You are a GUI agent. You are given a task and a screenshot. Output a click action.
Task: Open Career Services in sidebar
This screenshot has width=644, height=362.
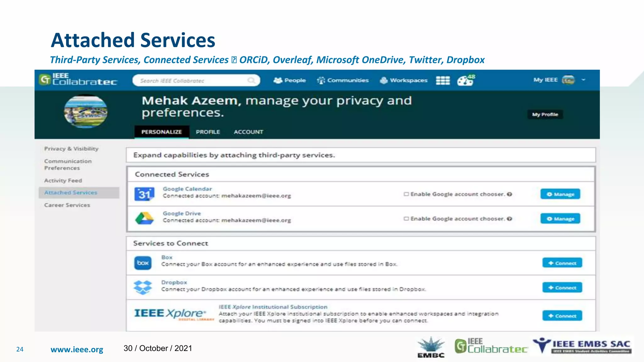(67, 205)
